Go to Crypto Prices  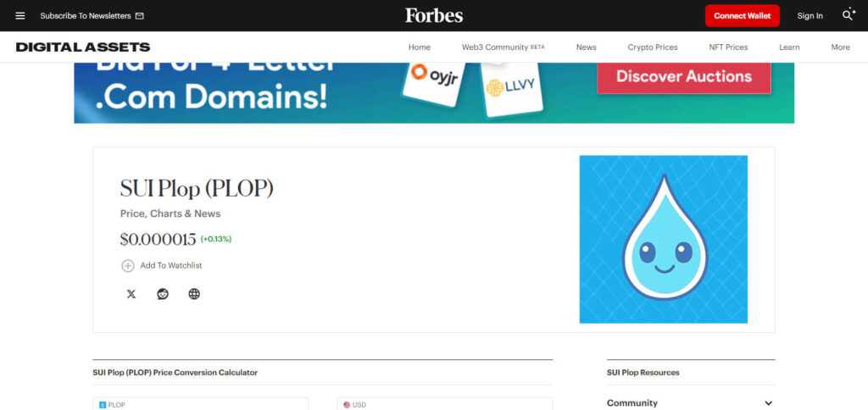653,47
